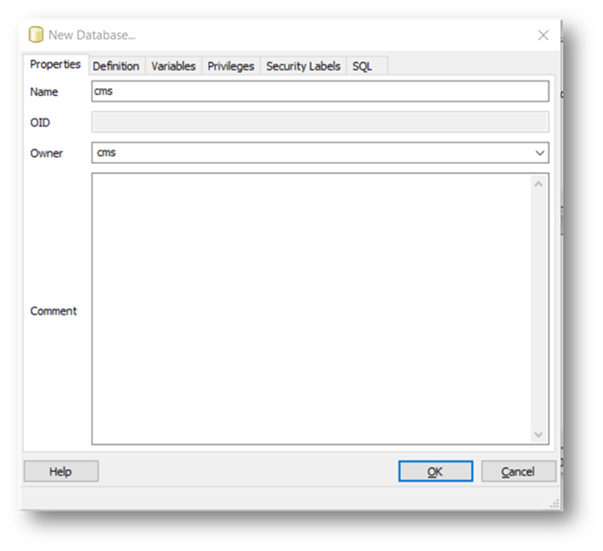
Task: Open the Security Labels tab
Action: 303,66
